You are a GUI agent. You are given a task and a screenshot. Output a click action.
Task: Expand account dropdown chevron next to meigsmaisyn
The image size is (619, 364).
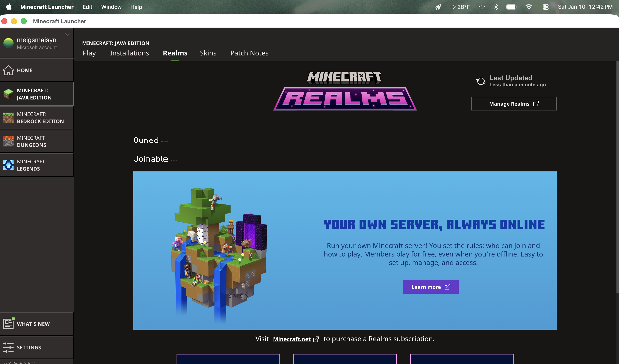(x=67, y=34)
